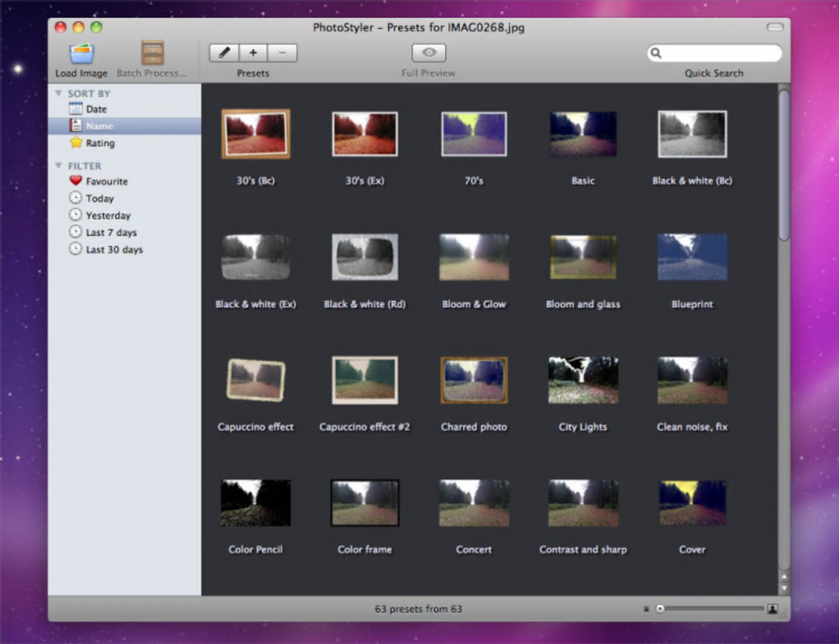Select the Bloom & Glow preset thumbnail
Image resolution: width=839 pixels, height=644 pixels.
tap(474, 257)
